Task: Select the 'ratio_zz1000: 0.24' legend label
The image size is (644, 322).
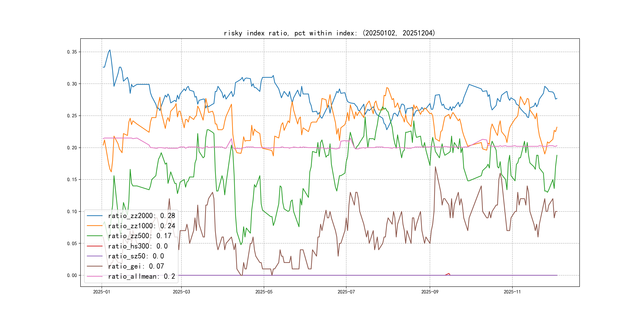Action: (x=142, y=226)
